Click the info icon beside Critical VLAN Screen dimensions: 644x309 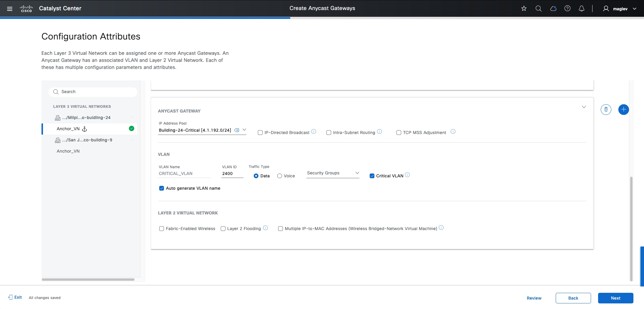408,174
